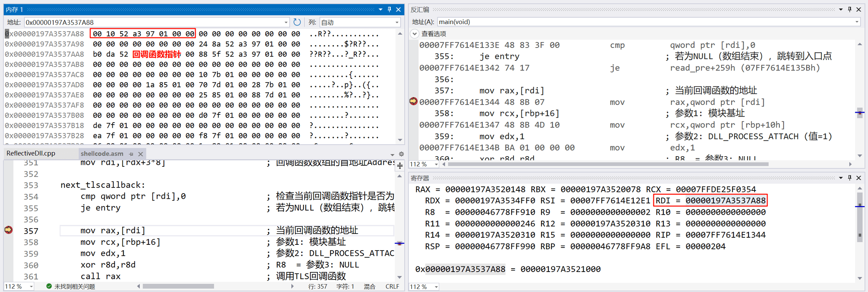Pin the 内存 1 memory panel

pos(390,9)
